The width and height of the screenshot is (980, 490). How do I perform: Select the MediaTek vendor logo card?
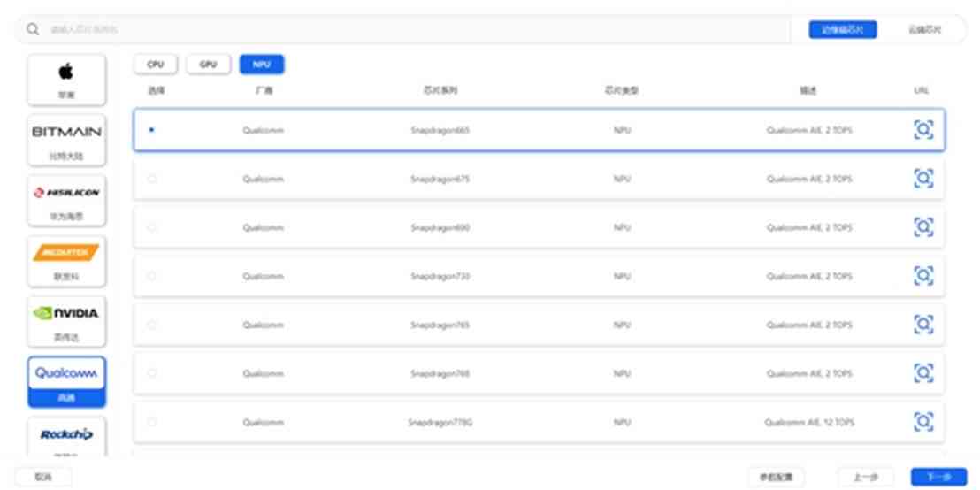pyautogui.click(x=66, y=261)
